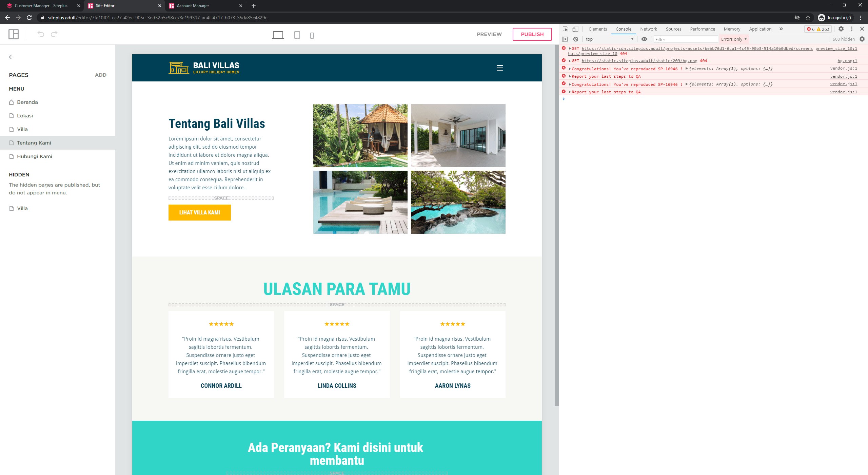This screenshot has height=475, width=868.
Task: Open the Incognito profile indicator
Action: [x=835, y=18]
